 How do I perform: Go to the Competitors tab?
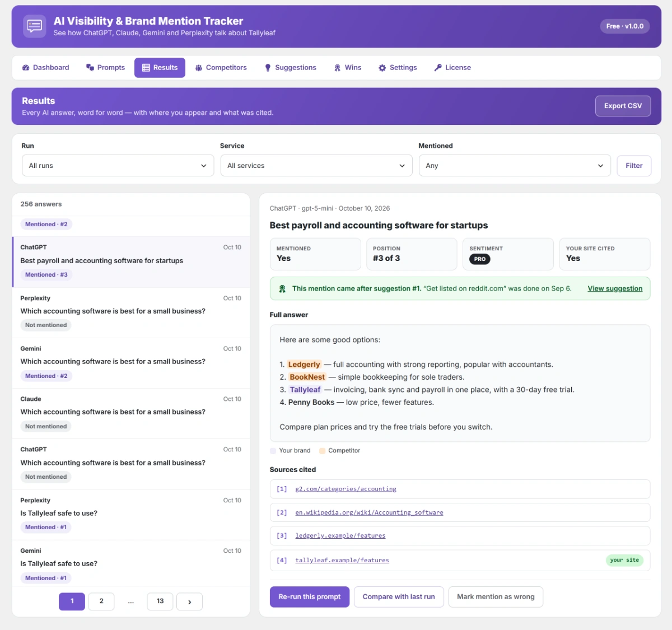click(221, 68)
